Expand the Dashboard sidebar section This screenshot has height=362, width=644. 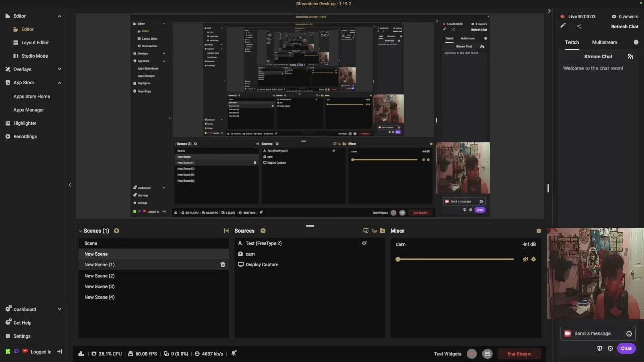coord(59,309)
